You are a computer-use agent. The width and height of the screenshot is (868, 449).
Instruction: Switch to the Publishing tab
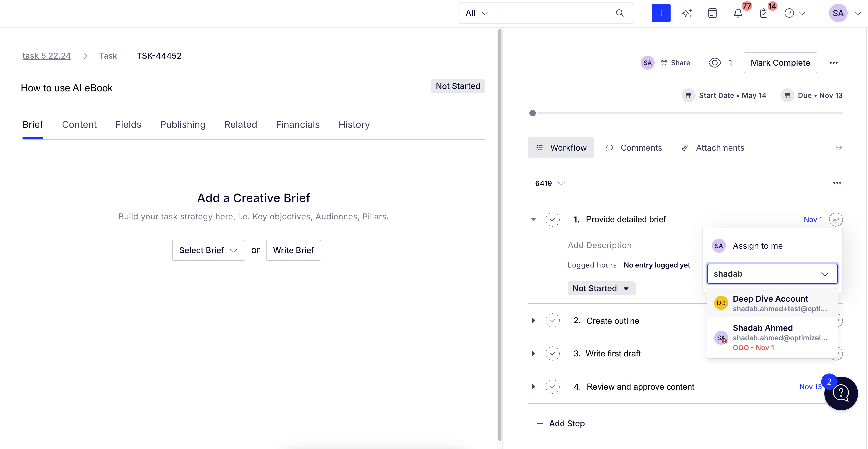pyautogui.click(x=183, y=125)
